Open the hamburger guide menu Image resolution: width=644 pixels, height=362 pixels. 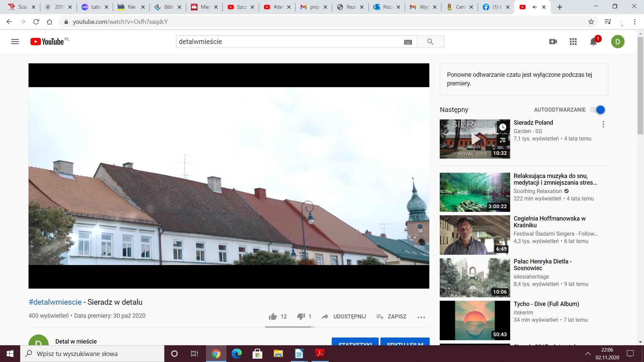15,42
